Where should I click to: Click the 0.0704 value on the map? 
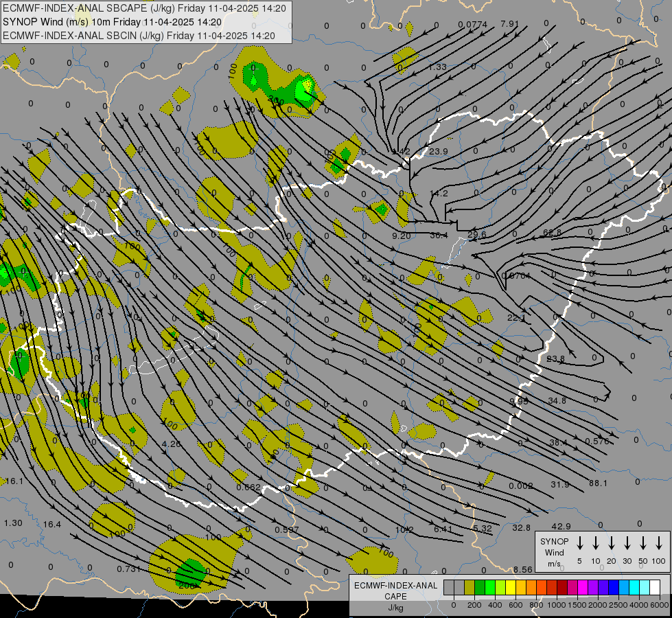coord(516,276)
